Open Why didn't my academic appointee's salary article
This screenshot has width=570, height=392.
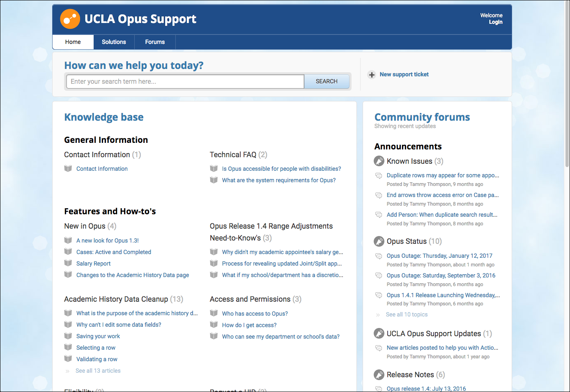[x=283, y=252]
